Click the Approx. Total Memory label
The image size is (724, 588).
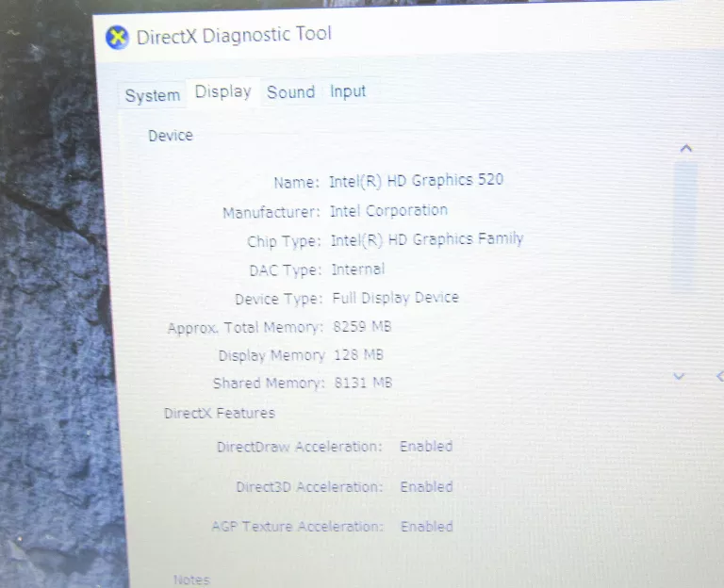245,328
